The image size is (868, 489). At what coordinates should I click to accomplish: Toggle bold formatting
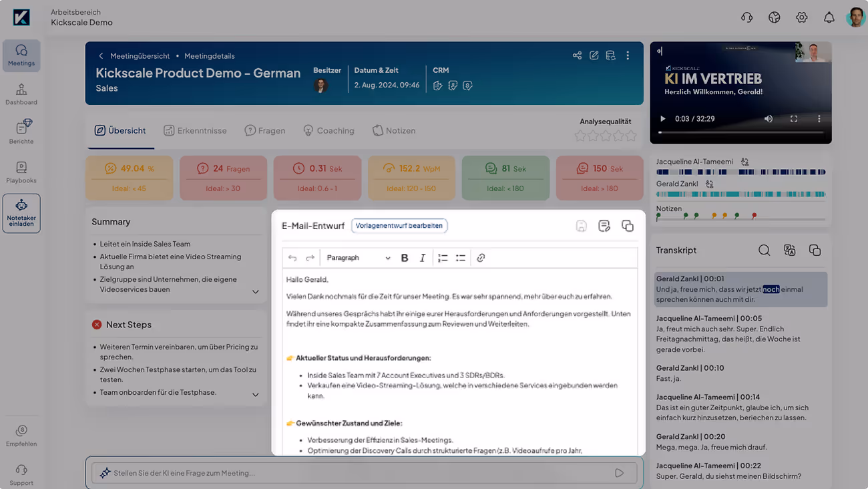pyautogui.click(x=405, y=258)
